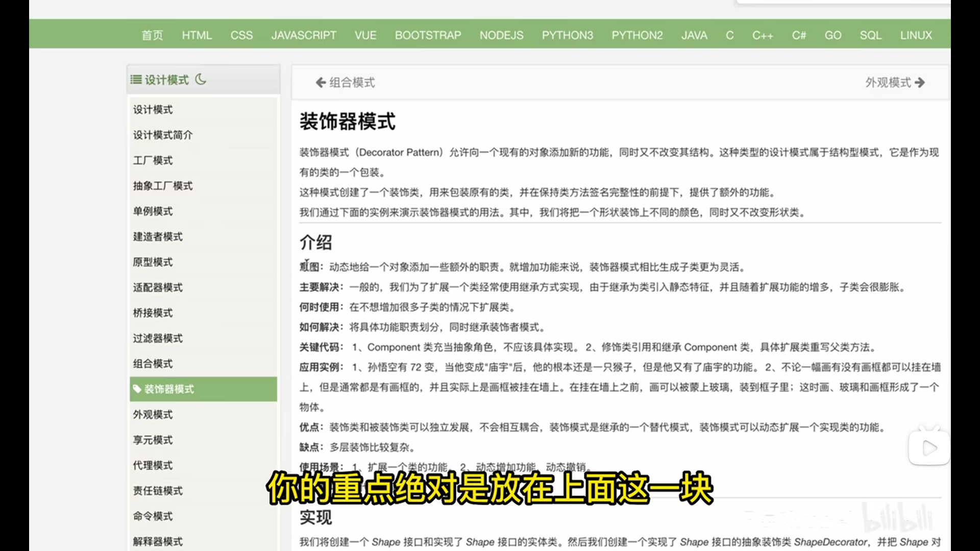Go to next chapter 外观模式 link

[888, 83]
